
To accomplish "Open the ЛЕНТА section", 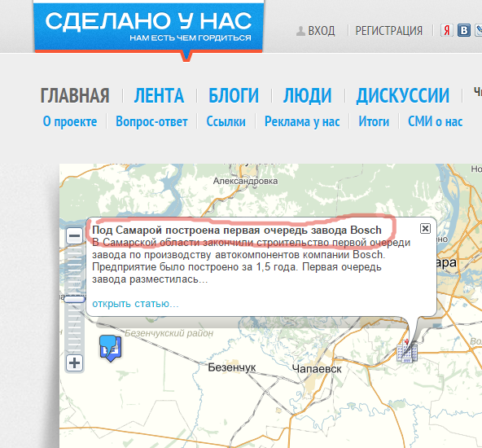I will 159,95.
